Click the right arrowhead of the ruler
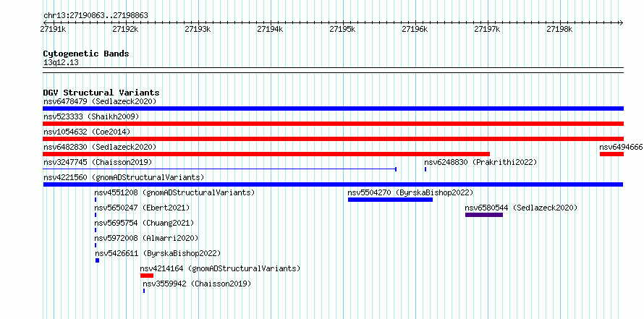Image resolution: width=644 pixels, height=319 pixels. click(622, 23)
